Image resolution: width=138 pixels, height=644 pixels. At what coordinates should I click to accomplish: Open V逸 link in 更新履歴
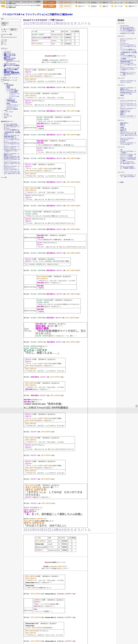(x=121, y=150)
